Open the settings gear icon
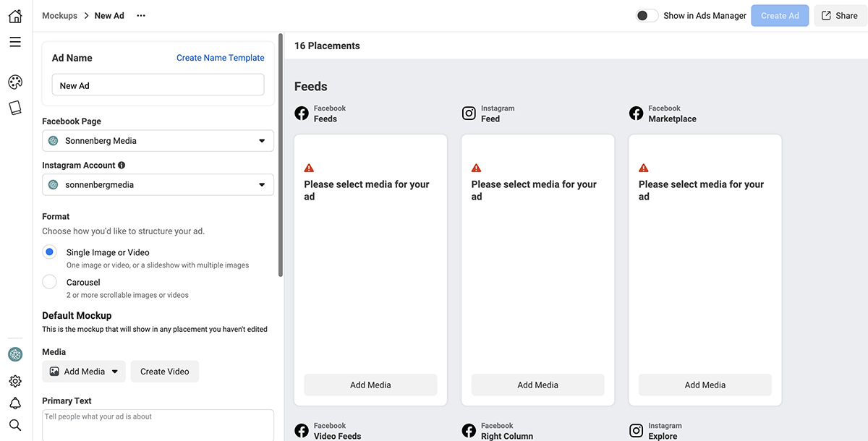The image size is (868, 441). coord(15,381)
